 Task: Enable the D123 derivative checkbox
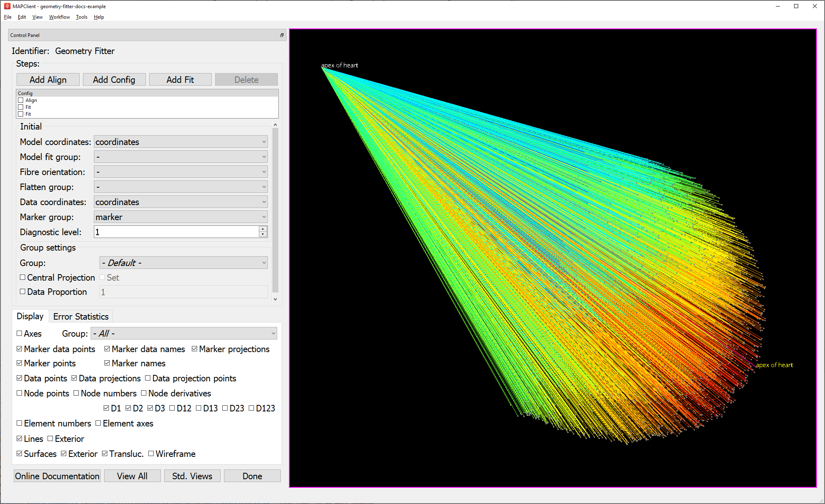(x=252, y=408)
